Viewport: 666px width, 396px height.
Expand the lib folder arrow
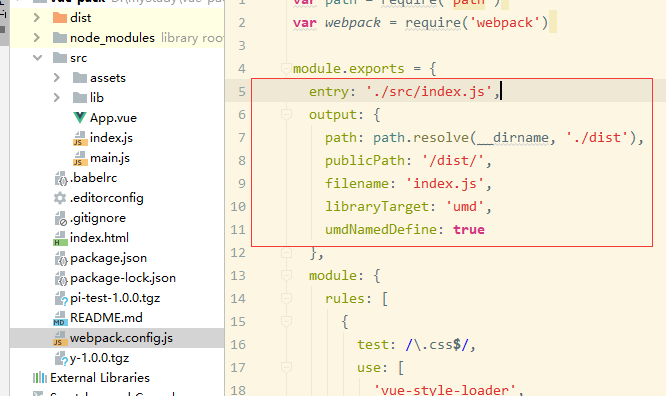(x=57, y=98)
